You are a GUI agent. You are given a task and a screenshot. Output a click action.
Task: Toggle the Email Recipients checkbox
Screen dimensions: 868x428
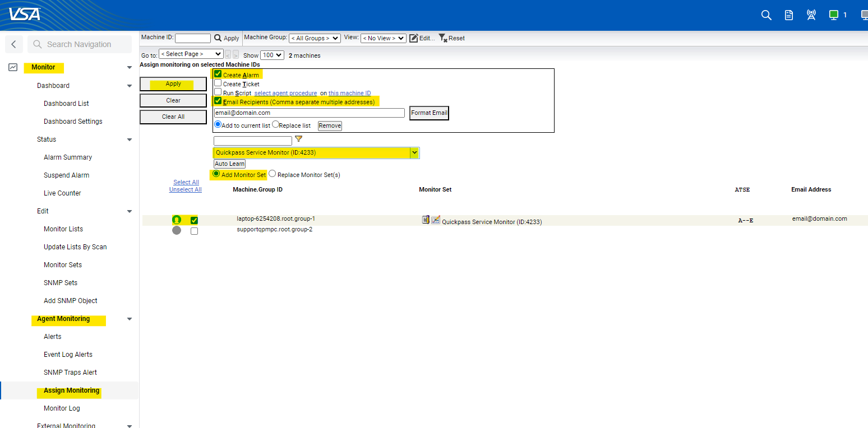pyautogui.click(x=218, y=101)
